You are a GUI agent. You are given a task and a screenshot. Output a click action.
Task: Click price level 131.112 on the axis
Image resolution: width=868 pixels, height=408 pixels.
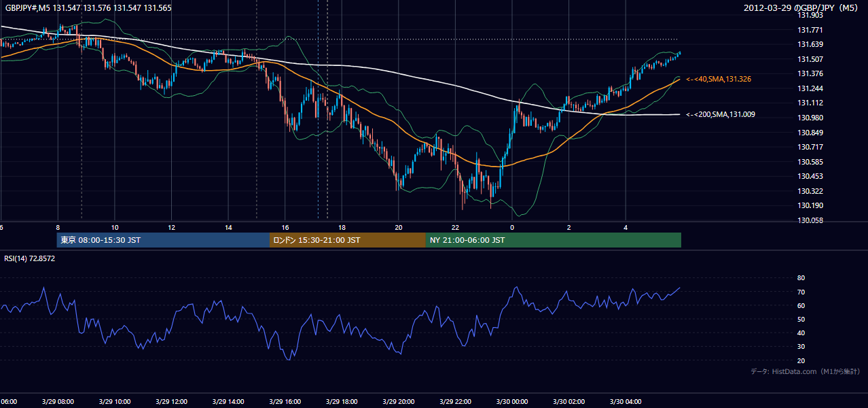point(810,103)
